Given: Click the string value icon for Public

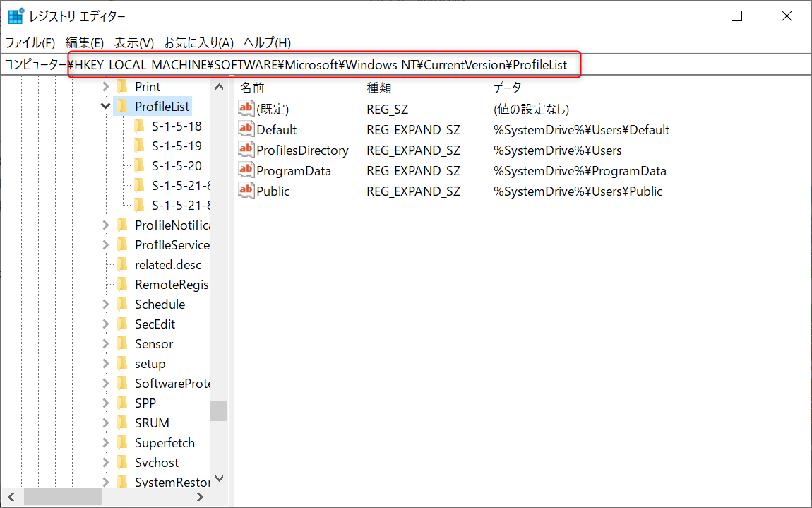Looking at the screenshot, I should point(246,191).
